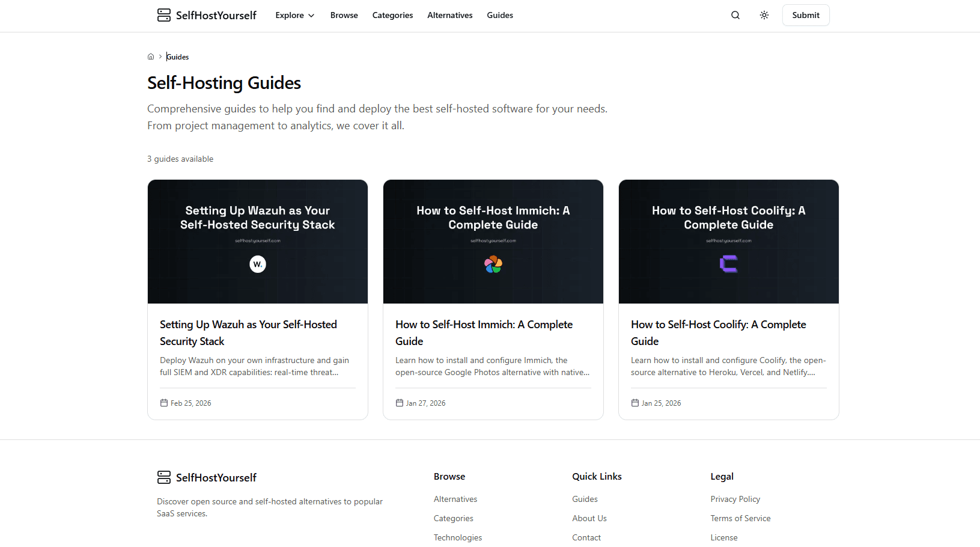Expand the Explore dropdown menu
The height and width of the screenshot is (547, 980).
pyautogui.click(x=294, y=15)
